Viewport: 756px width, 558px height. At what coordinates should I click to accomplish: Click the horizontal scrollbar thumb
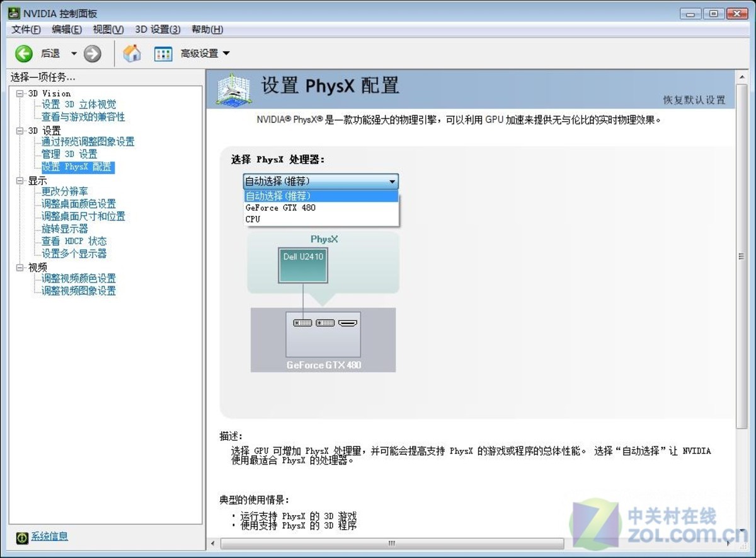click(392, 543)
